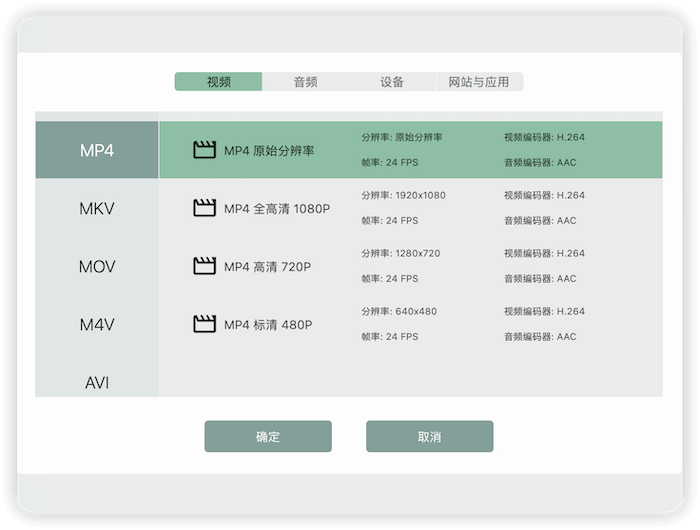Open the 音频 tab
The width and height of the screenshot is (700, 530).
(305, 82)
